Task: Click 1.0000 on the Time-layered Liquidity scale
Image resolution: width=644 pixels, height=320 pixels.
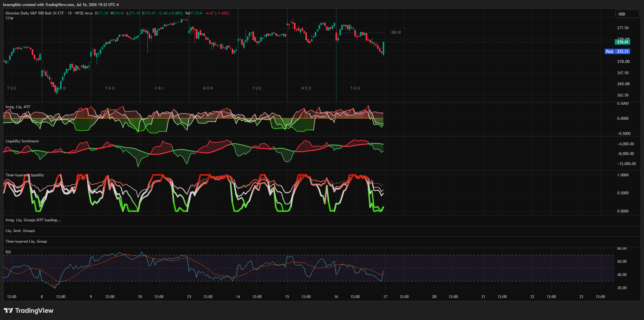Action: coord(623,175)
